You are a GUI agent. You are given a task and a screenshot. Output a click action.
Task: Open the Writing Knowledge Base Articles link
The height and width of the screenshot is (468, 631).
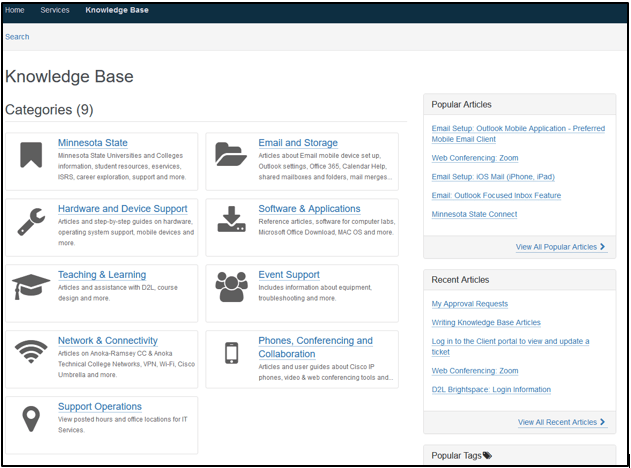click(486, 322)
